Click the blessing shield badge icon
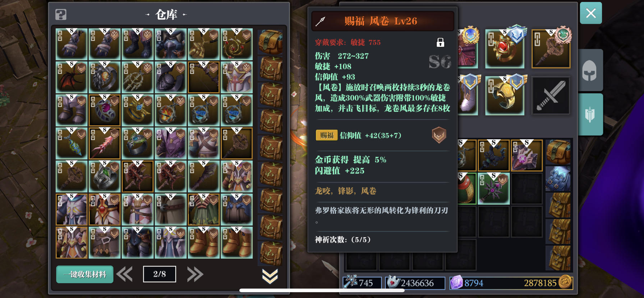The height and width of the screenshot is (298, 644). 439,135
